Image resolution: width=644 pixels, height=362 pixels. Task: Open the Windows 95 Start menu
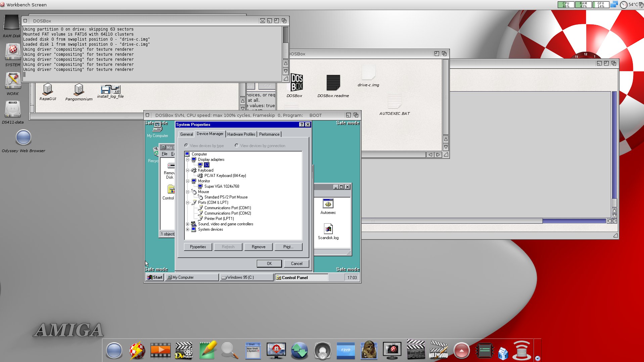tap(155, 277)
